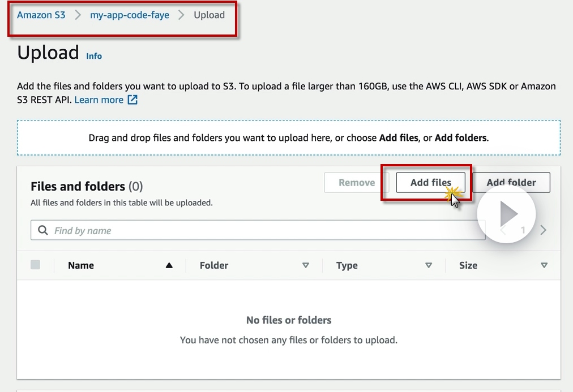Toggle the select-all checkbox in table header
The image size is (573, 392).
pos(36,265)
